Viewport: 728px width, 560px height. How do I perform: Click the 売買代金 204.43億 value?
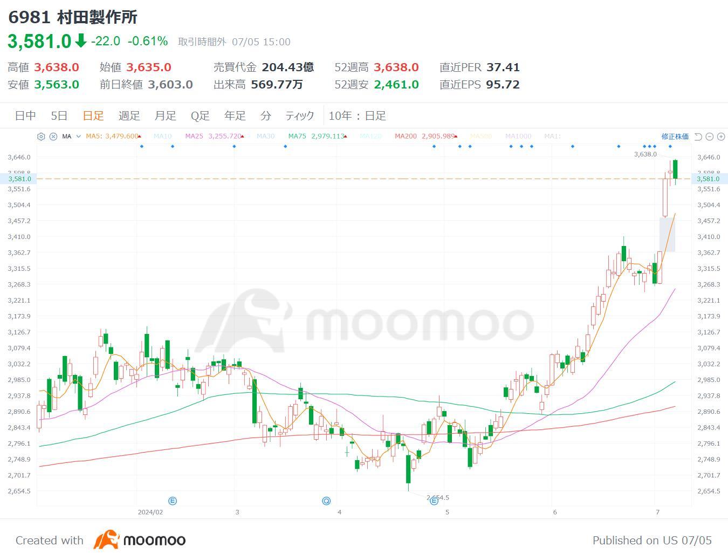point(288,67)
